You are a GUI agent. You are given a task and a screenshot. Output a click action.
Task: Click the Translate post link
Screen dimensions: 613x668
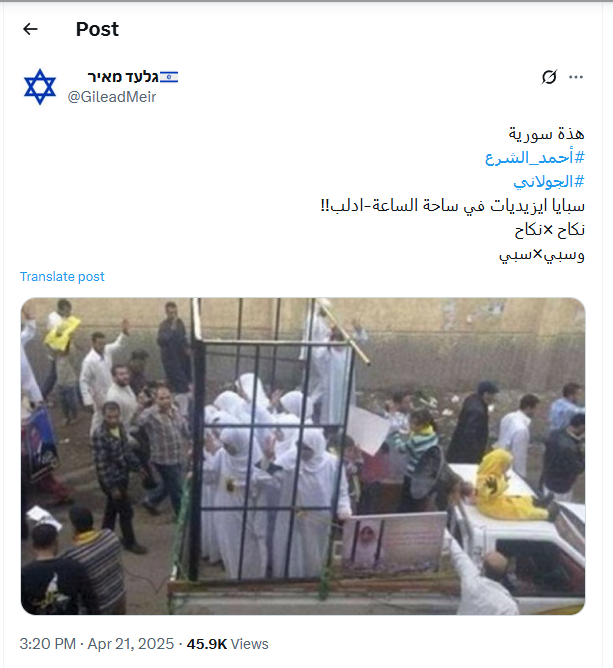click(62, 276)
